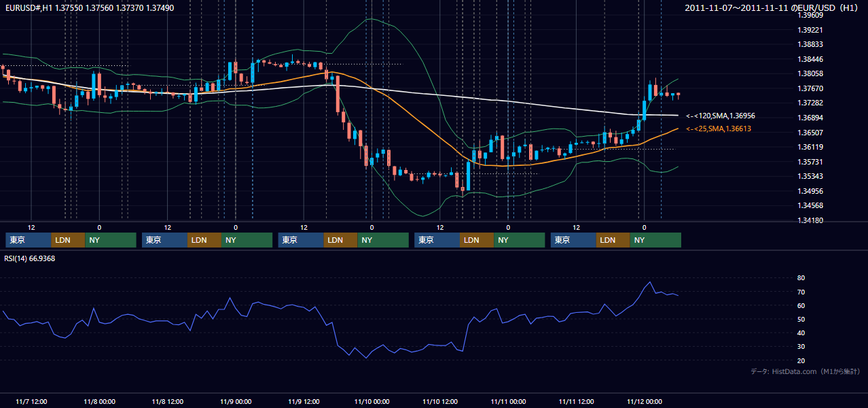Click the 11/8 00:00 time axis label

[99, 402]
